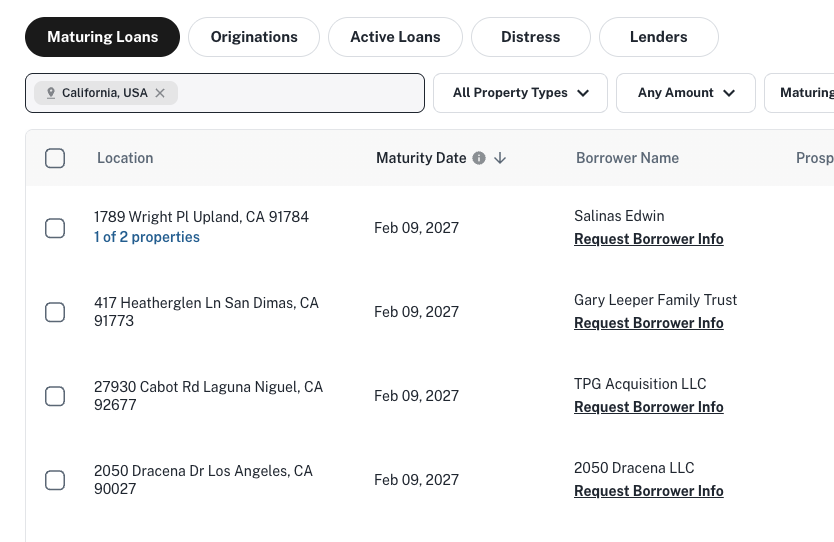Image resolution: width=834 pixels, height=542 pixels.
Task: Request Borrower Info for TPG Acquisition LLC
Action: 648,407
